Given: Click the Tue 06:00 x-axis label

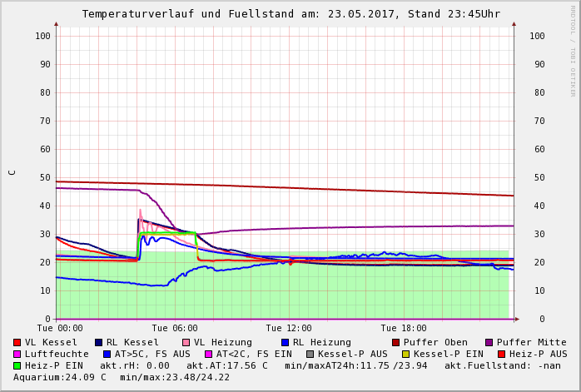Looking at the screenshot, I should pyautogui.click(x=175, y=329).
